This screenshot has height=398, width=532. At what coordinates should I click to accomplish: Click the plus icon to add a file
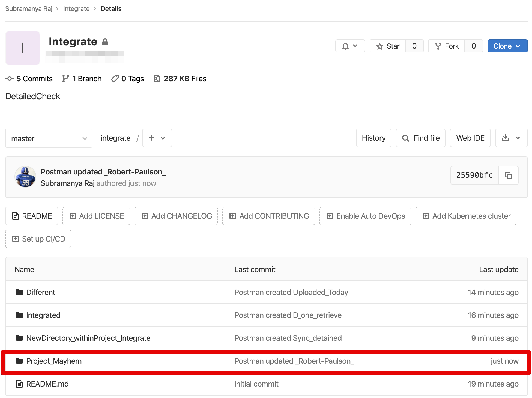click(x=152, y=138)
